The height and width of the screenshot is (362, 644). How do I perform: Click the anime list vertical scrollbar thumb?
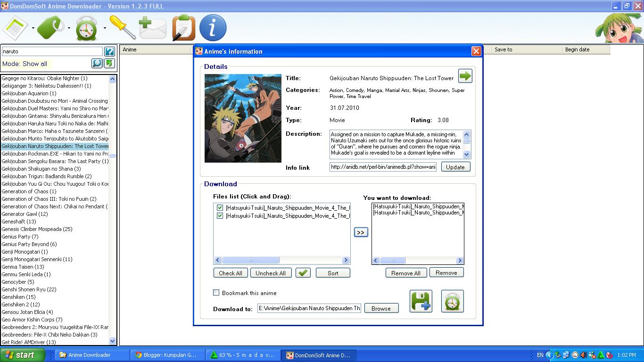coord(112,155)
